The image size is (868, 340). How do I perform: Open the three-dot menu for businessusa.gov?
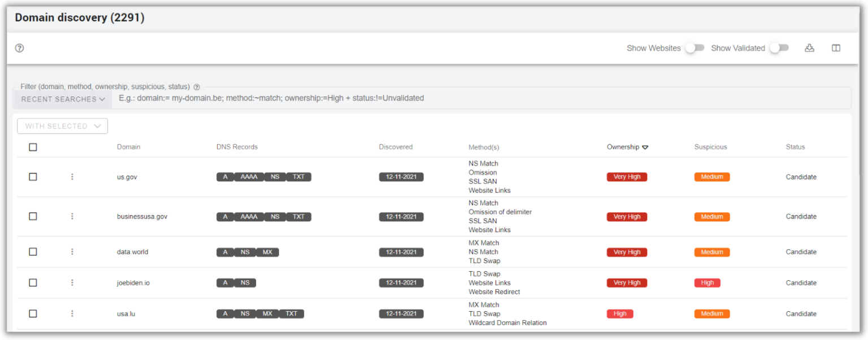pos(72,216)
